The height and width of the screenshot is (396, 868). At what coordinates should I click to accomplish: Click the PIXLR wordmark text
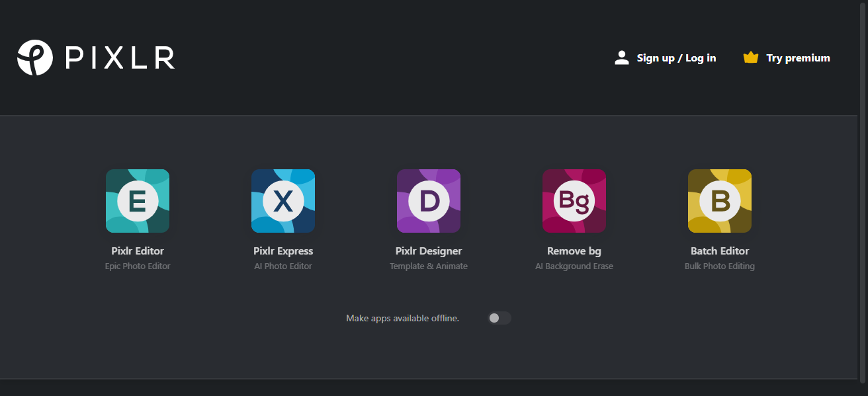tap(120, 58)
